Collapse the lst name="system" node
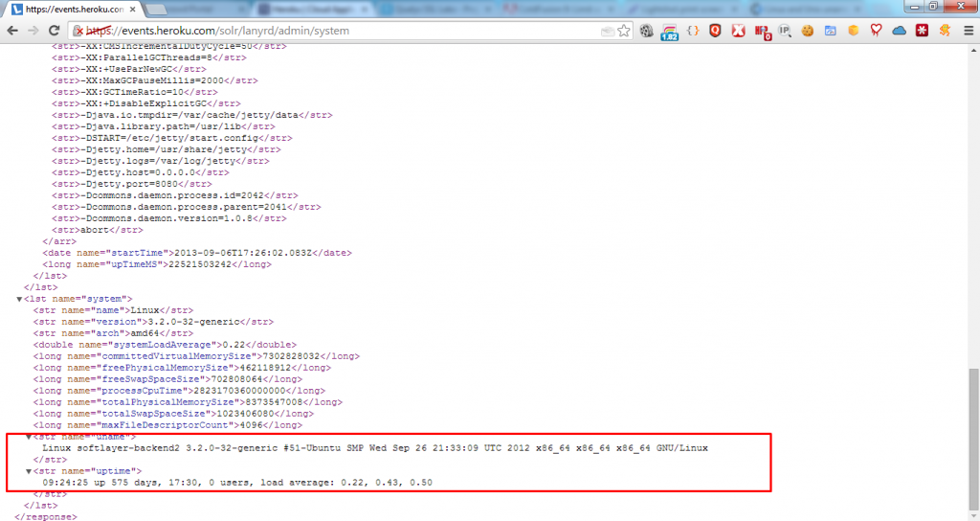Screen dimensions: 980x521 point(19,299)
